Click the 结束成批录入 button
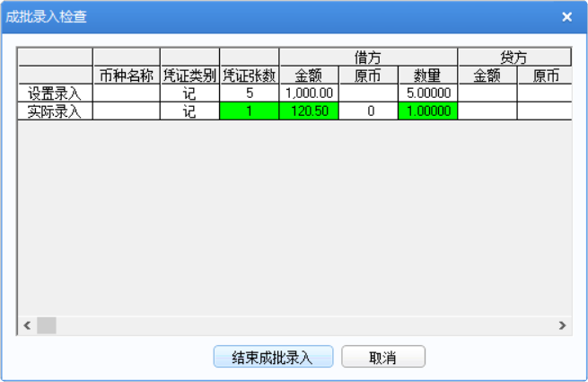Screen dimensions: 588x382 tap(273, 357)
